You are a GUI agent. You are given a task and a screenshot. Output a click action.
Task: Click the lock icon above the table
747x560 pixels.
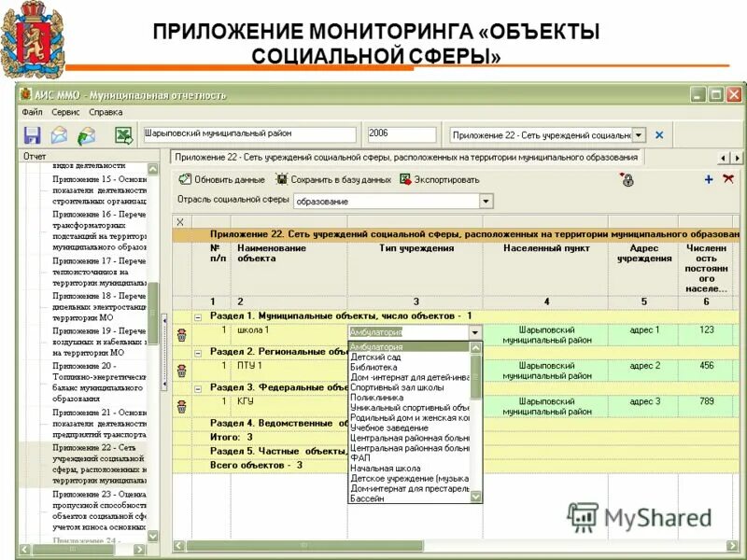pos(627,180)
